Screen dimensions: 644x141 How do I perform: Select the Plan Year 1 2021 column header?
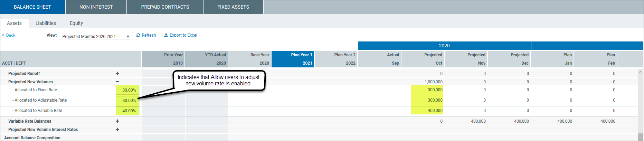(293, 59)
